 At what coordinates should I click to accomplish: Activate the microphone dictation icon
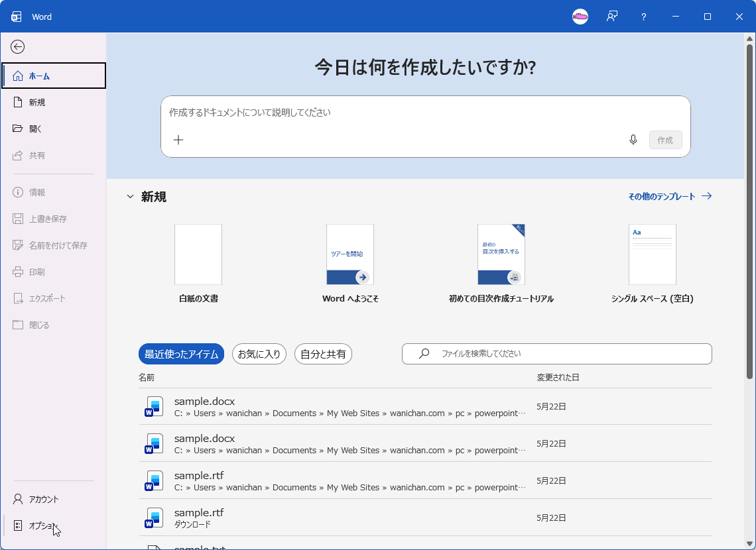coord(633,140)
